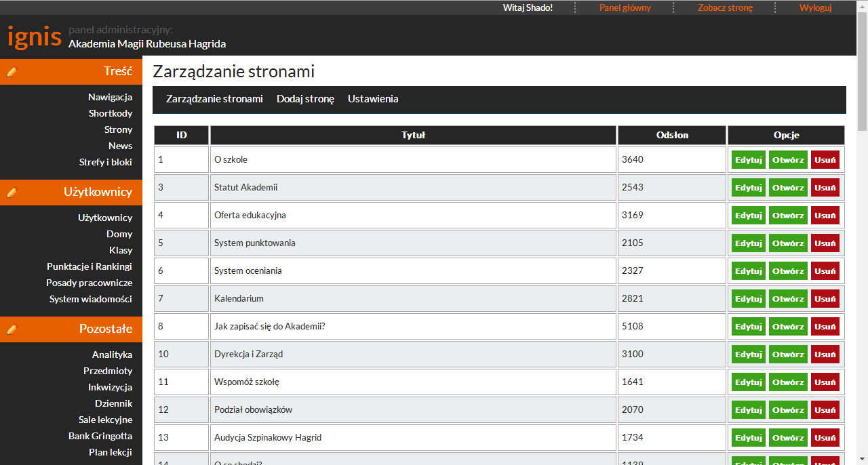The width and height of the screenshot is (868, 465).
Task: Open the Zarządzanie stronami tab
Action: (214, 99)
